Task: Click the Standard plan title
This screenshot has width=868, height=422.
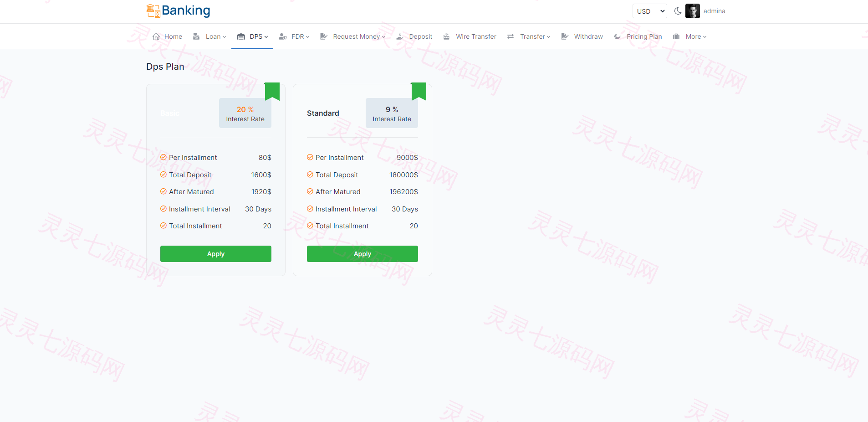Action: pyautogui.click(x=323, y=113)
